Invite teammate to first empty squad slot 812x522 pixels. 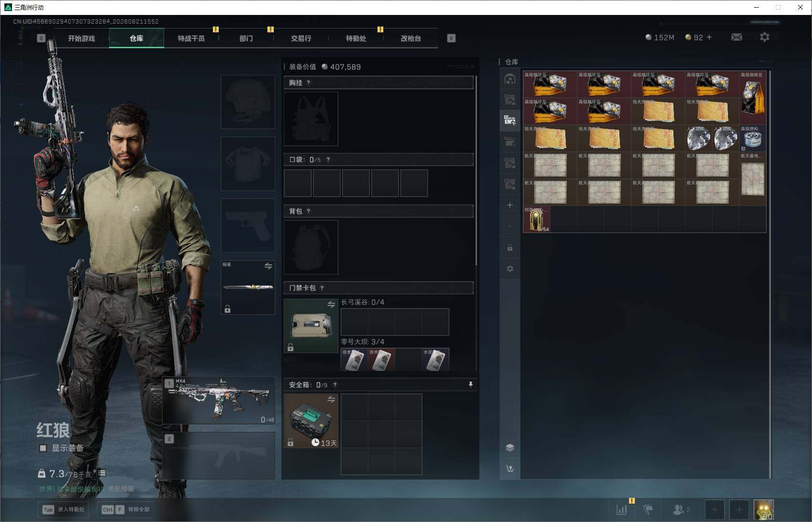[x=714, y=509]
